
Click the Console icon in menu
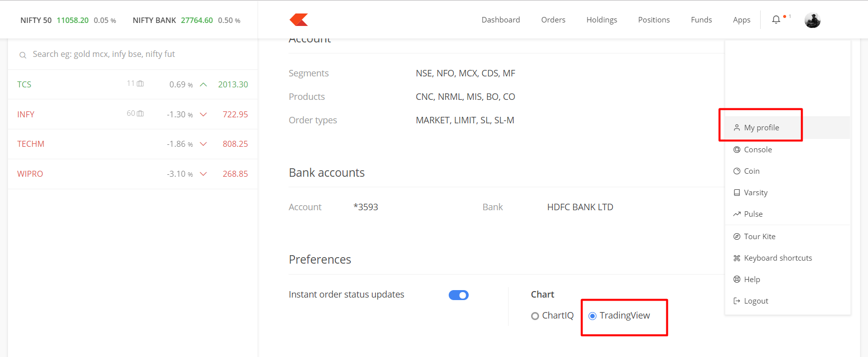[737, 149]
